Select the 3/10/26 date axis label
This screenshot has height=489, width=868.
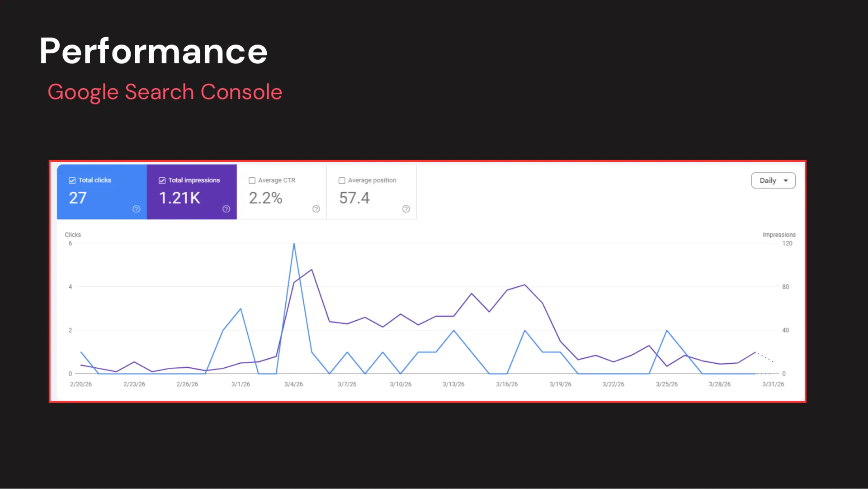tap(401, 385)
